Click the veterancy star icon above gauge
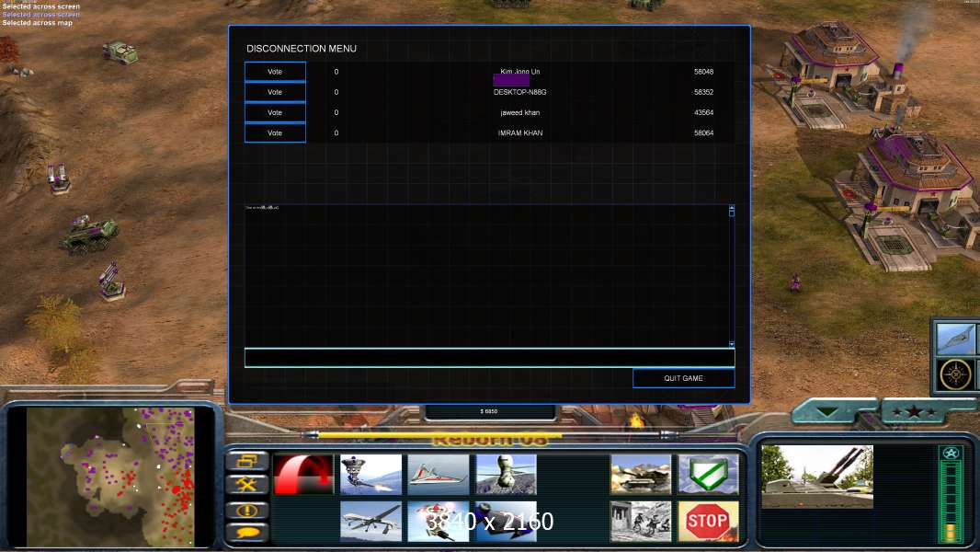The width and height of the screenshot is (980, 552). [x=951, y=454]
